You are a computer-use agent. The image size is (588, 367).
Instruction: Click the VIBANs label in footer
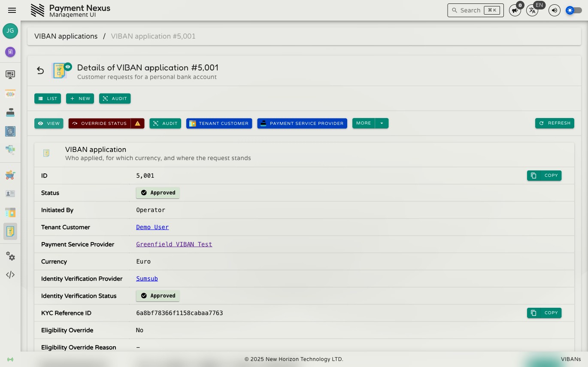click(571, 359)
